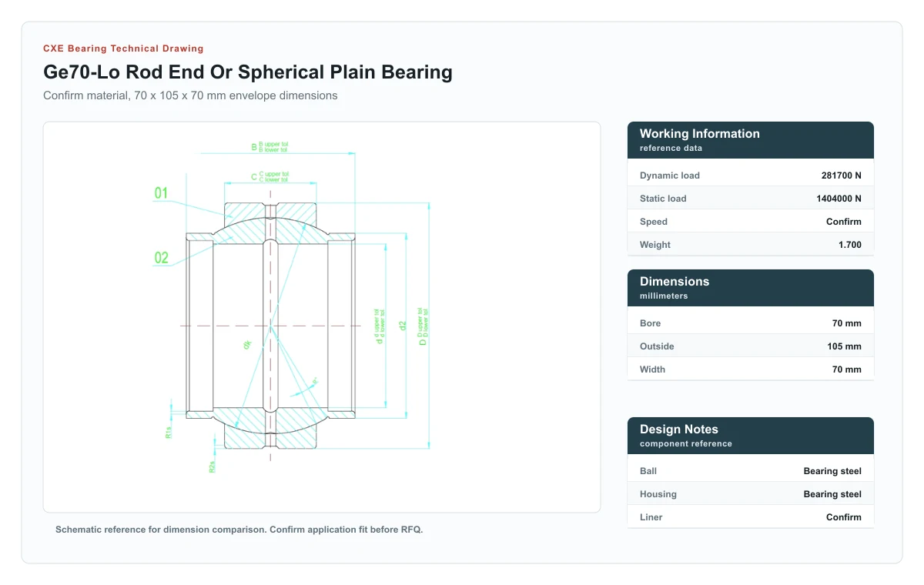The image size is (924, 585).
Task: Click the 01 callout label in drawing
Action: tap(161, 193)
